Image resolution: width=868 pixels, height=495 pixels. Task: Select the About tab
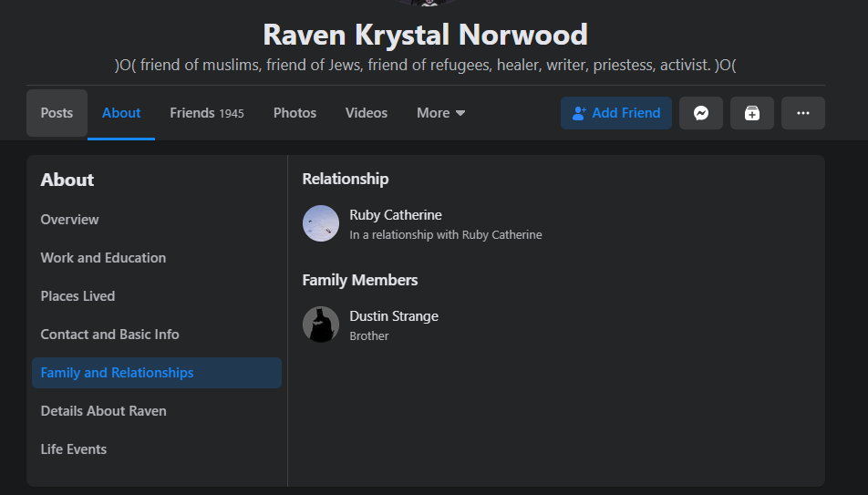(x=121, y=113)
